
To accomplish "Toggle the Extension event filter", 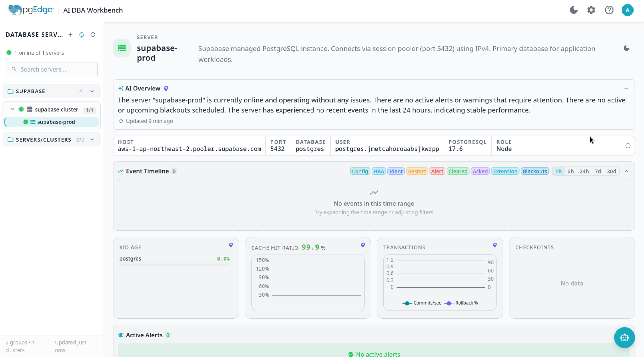I will (505, 171).
